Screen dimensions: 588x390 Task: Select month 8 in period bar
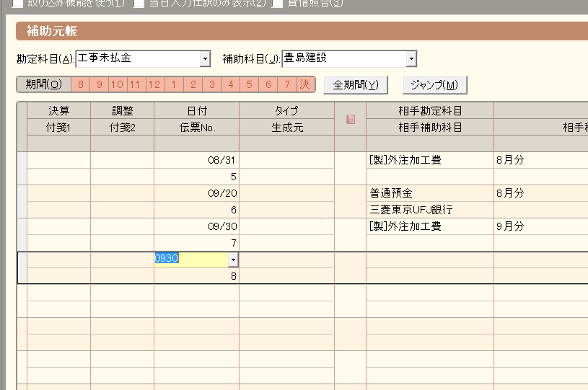[x=81, y=85]
